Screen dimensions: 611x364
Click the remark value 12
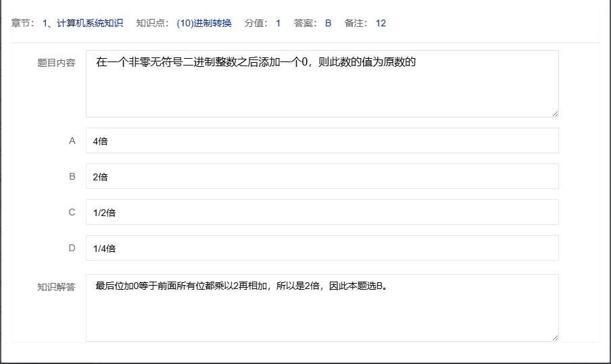pos(381,23)
